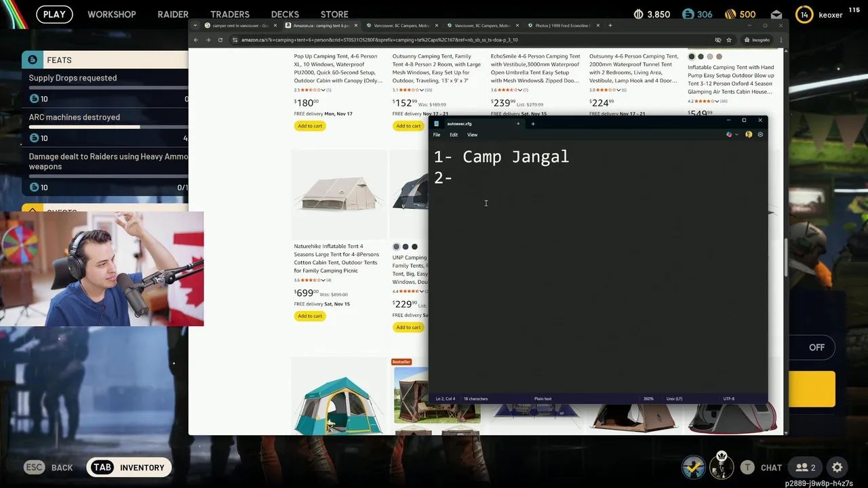Switch to Photos 1999 Ford Econoline tab
This screenshot has height=488, width=868.
(564, 26)
